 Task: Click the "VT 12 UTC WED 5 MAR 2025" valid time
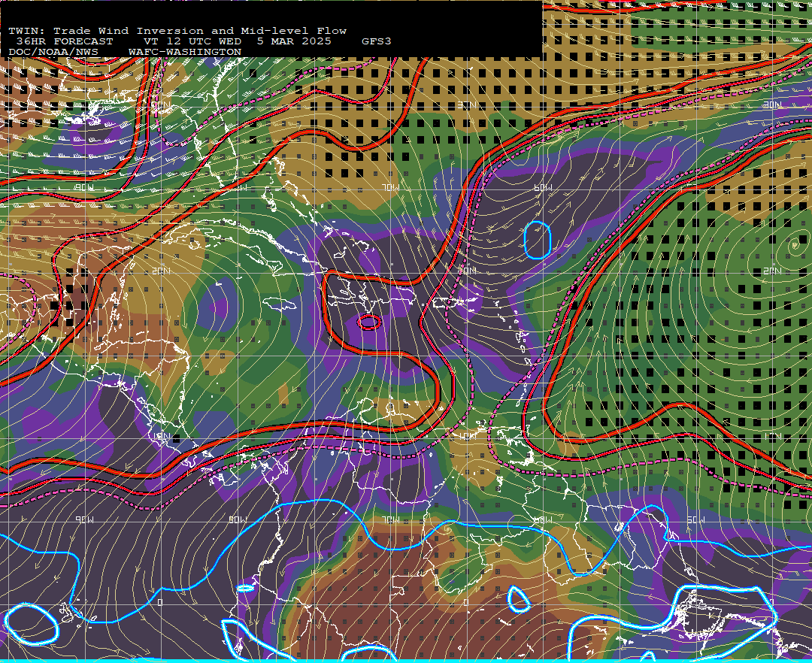pyautogui.click(x=238, y=41)
